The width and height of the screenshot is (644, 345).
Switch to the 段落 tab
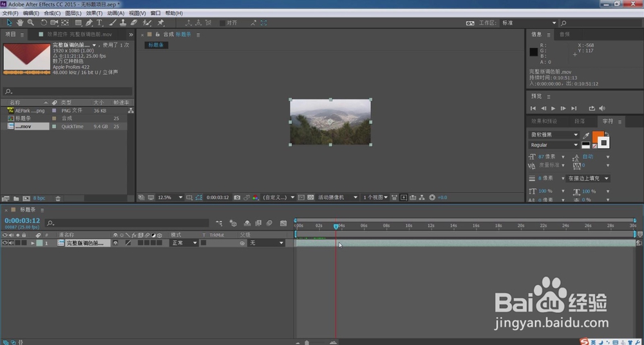580,121
